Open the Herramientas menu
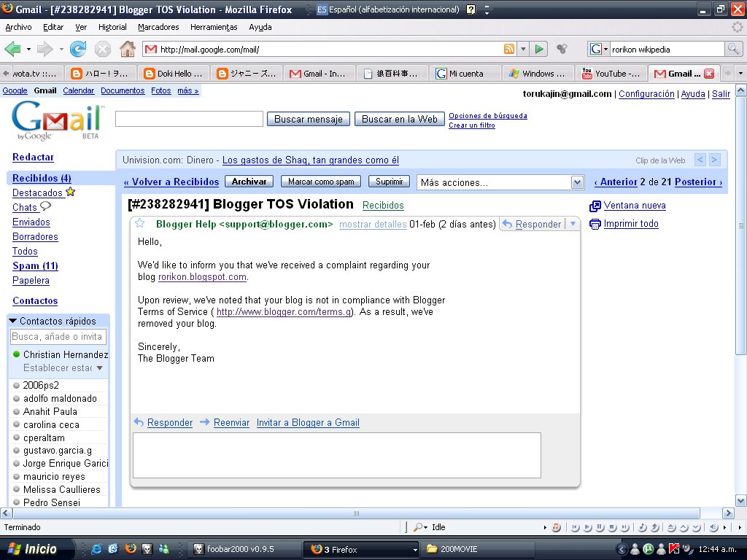This screenshot has height=560, width=747. click(x=214, y=27)
